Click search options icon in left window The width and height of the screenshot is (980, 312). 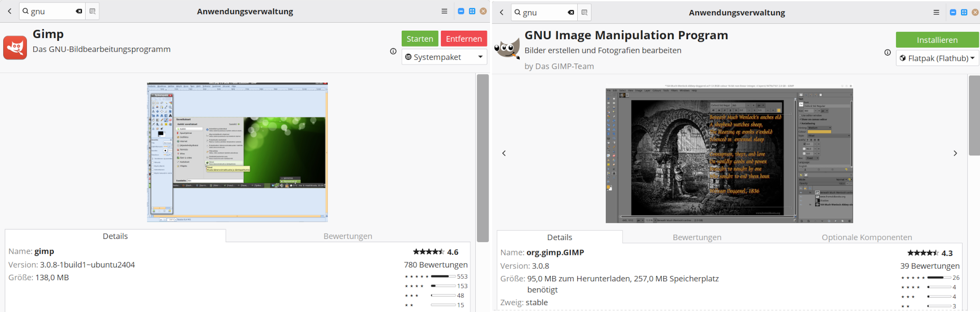93,11
